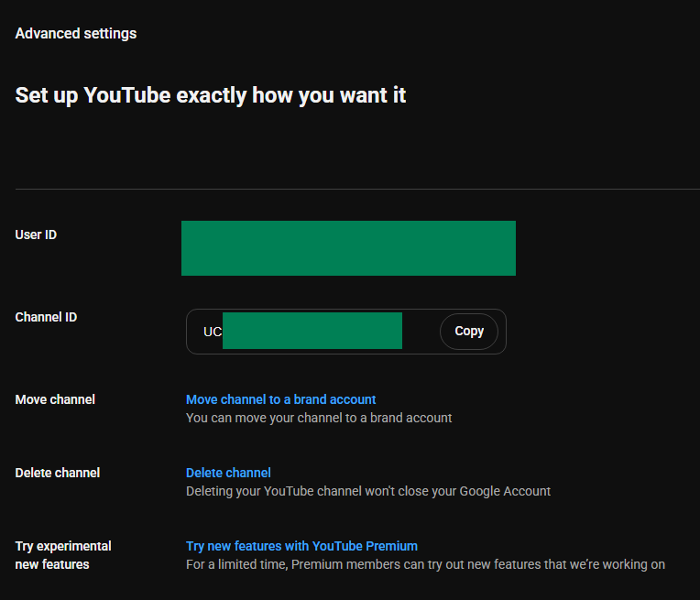Select the 'Channel ID' label
The image size is (700, 600).
(x=46, y=317)
